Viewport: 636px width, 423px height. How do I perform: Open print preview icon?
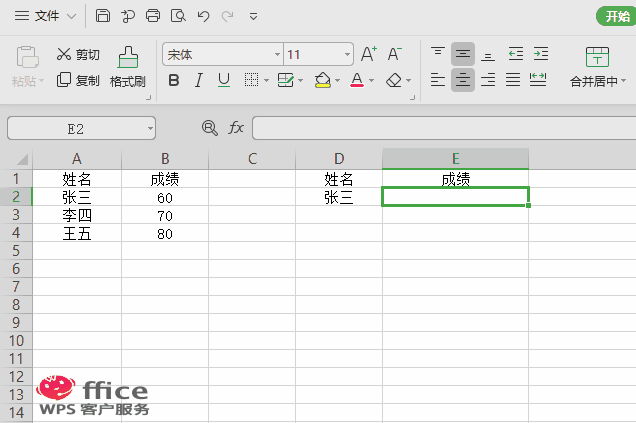(178, 16)
